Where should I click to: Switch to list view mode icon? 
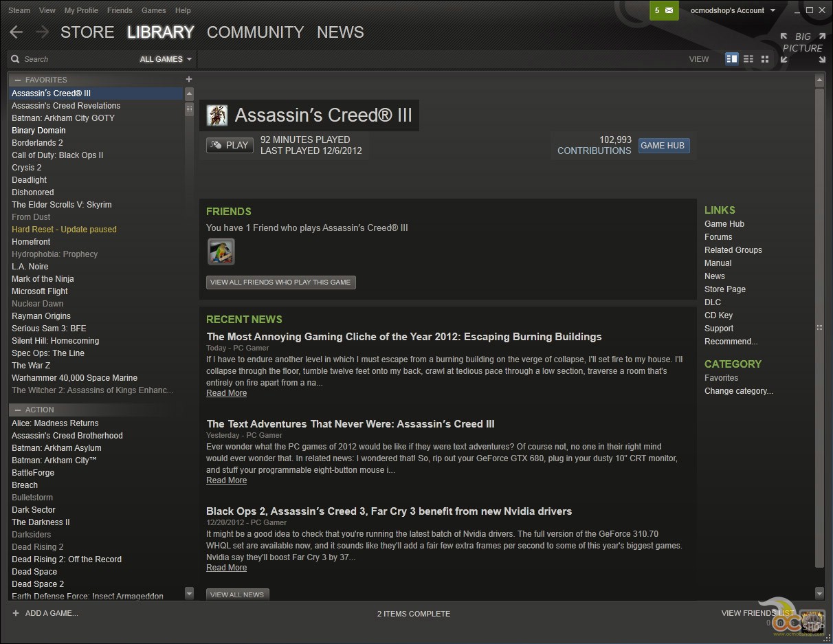748,59
